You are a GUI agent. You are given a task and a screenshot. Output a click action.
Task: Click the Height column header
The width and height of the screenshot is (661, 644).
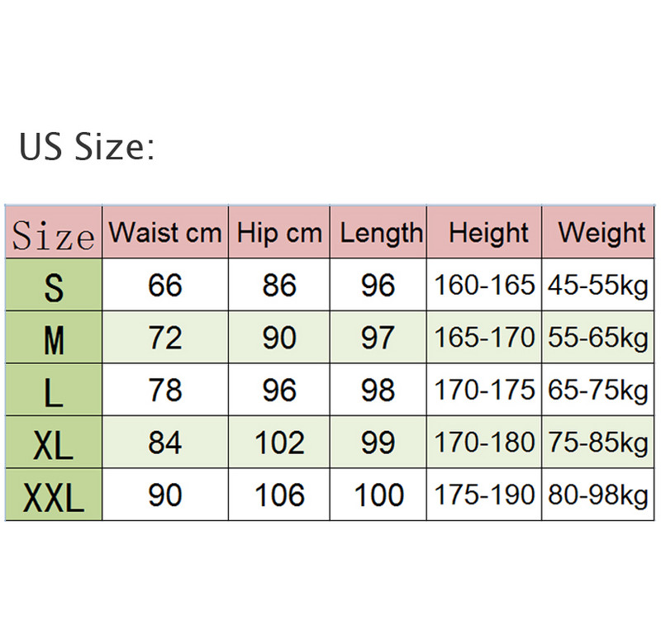(488, 233)
